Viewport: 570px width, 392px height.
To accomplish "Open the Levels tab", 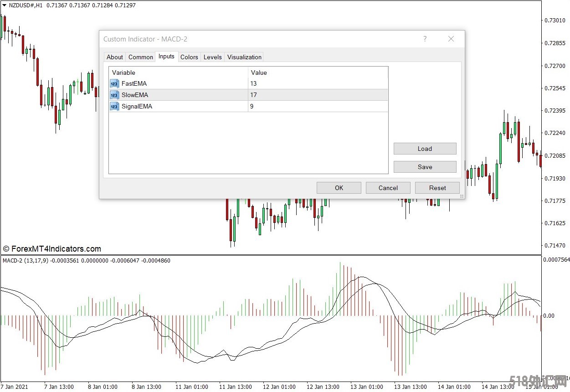I will (212, 57).
